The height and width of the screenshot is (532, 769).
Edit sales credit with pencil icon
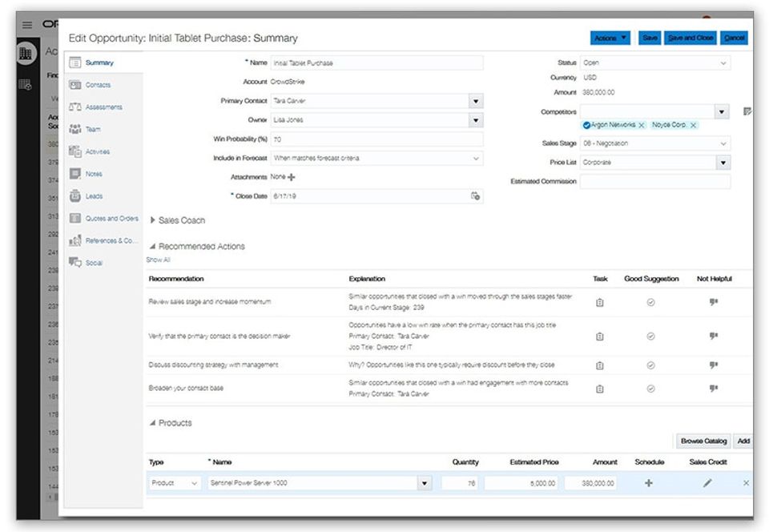707,483
